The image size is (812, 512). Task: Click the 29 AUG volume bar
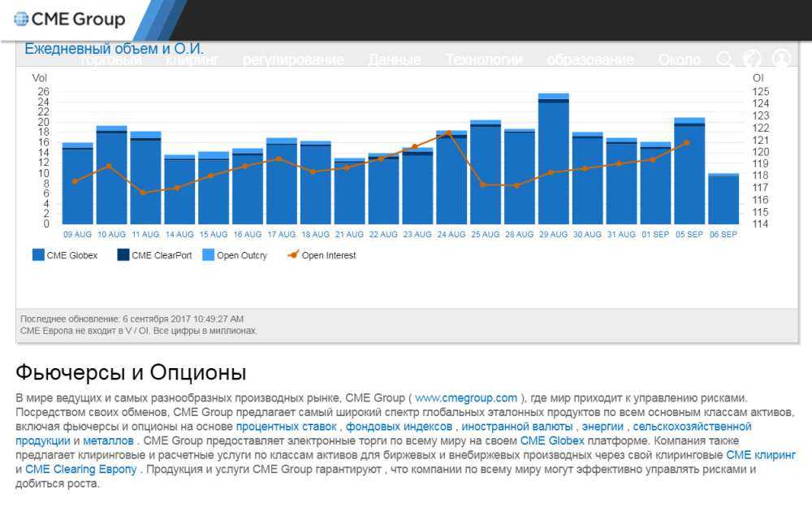coord(553,163)
